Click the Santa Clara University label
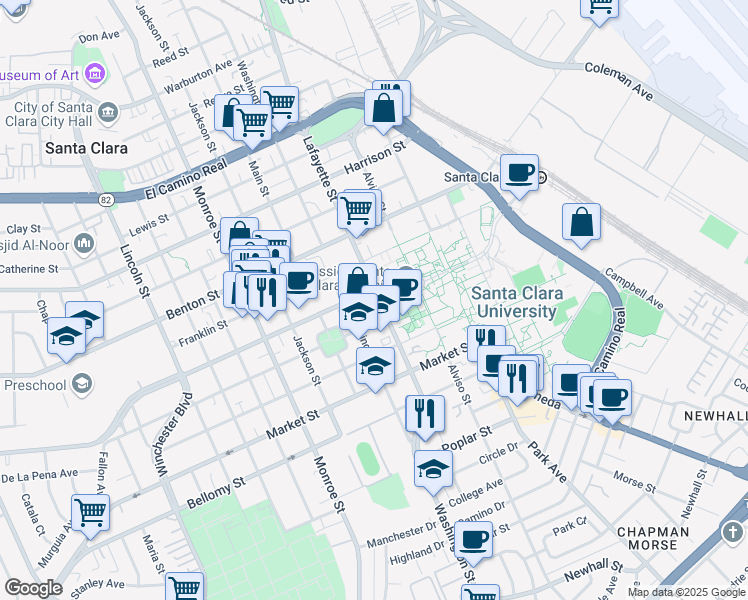748x600 pixels. point(517,302)
